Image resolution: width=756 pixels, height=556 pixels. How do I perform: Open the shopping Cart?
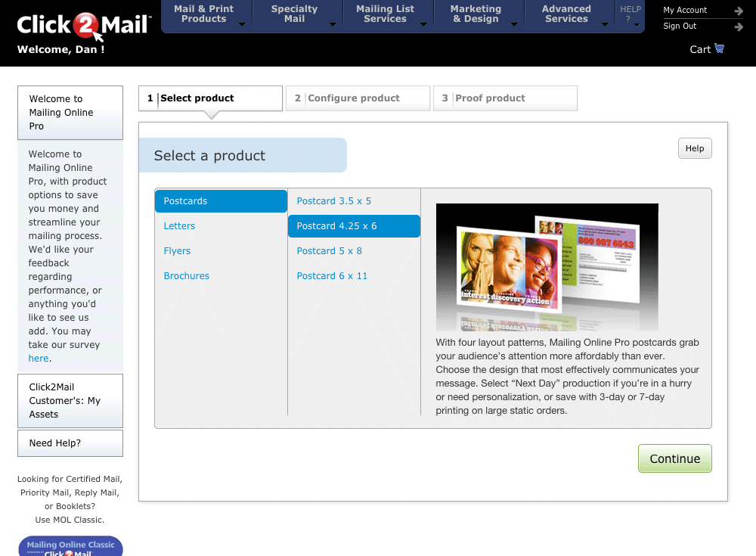(x=703, y=49)
